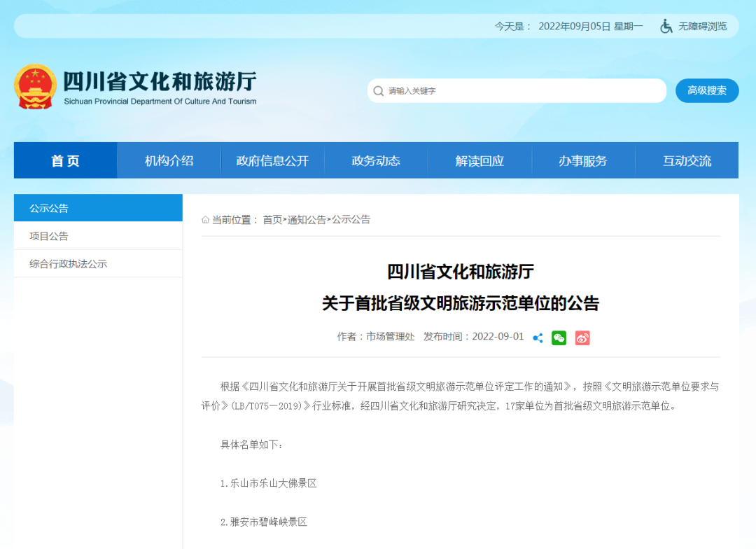Open 机构介绍 navigation menu
Screen dimensions: 756x549
point(169,160)
